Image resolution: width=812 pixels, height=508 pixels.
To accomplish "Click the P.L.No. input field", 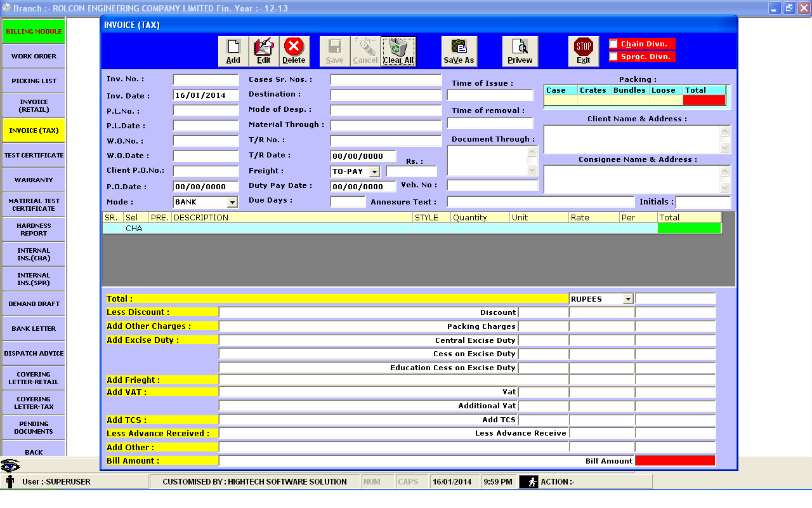I will [206, 110].
